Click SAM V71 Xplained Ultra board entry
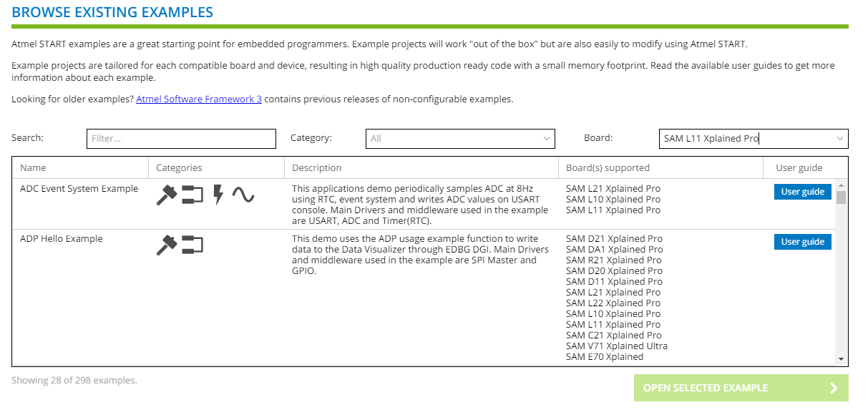This screenshot has height=420, width=868. pyautogui.click(x=617, y=346)
